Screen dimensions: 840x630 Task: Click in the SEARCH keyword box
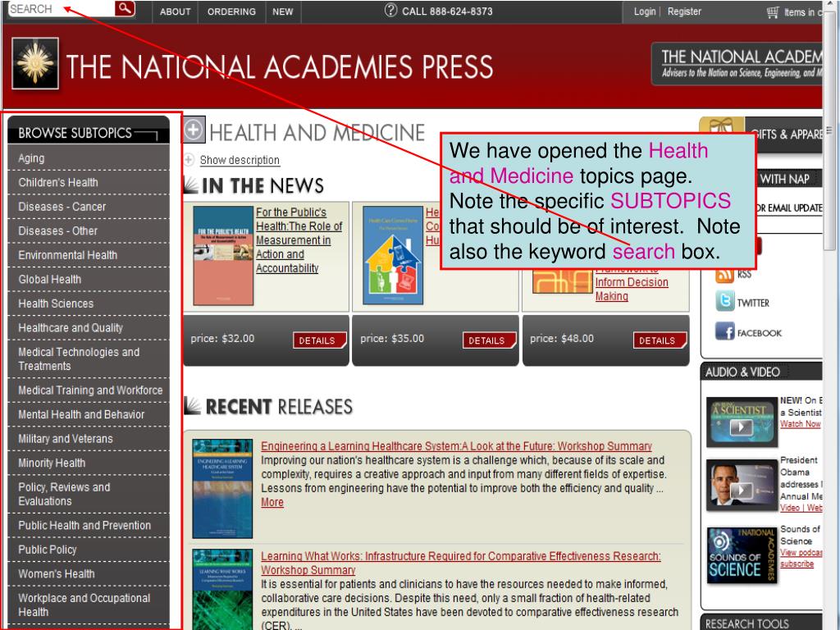(62, 8)
